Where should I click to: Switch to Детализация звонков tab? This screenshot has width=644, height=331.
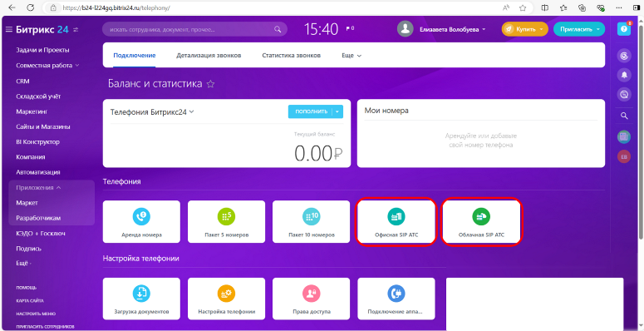click(x=209, y=55)
